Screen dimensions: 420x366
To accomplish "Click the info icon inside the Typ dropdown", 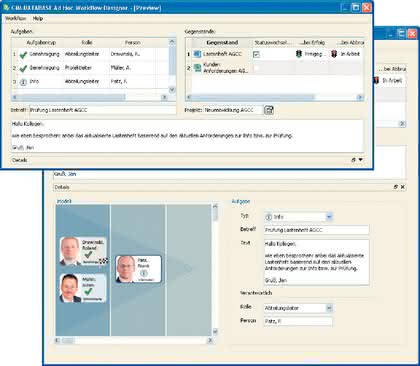I will point(269,217).
